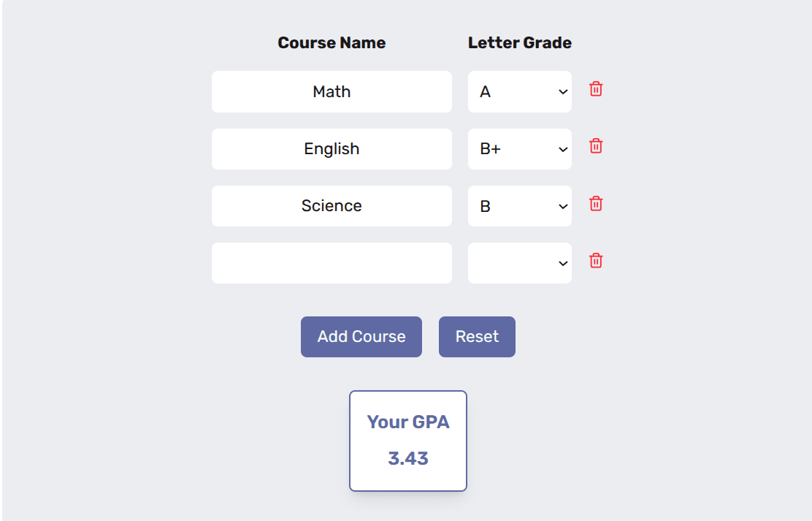Click the chevron on the empty grade box

click(x=562, y=262)
